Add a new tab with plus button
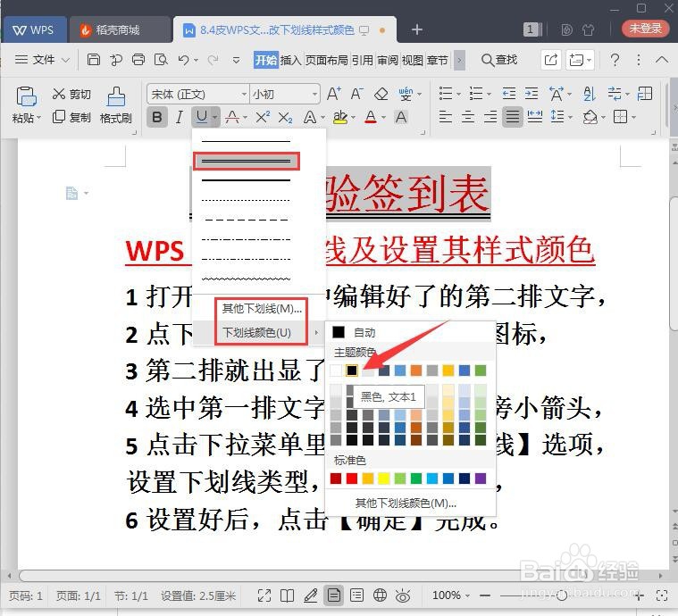 [x=417, y=29]
